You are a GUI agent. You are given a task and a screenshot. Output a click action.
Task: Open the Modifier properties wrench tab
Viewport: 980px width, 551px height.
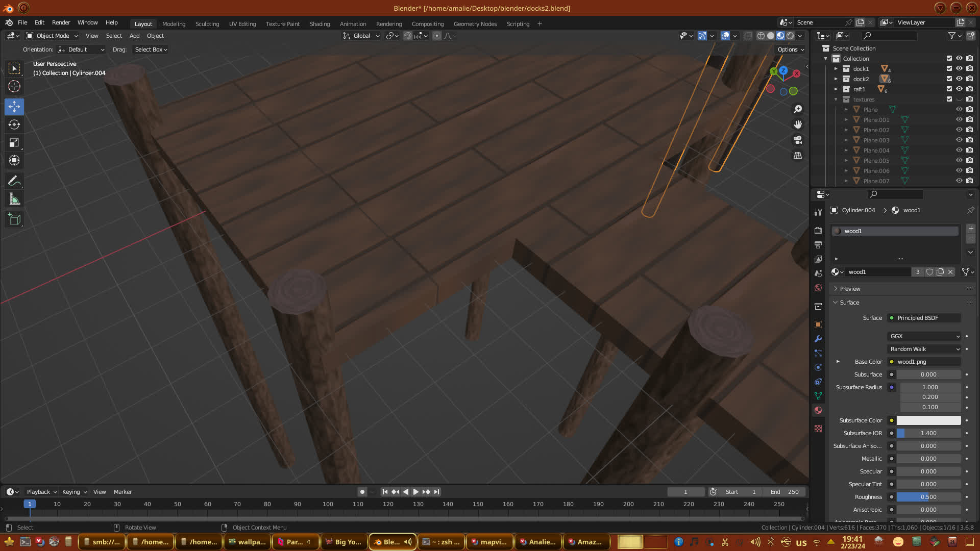(818, 339)
